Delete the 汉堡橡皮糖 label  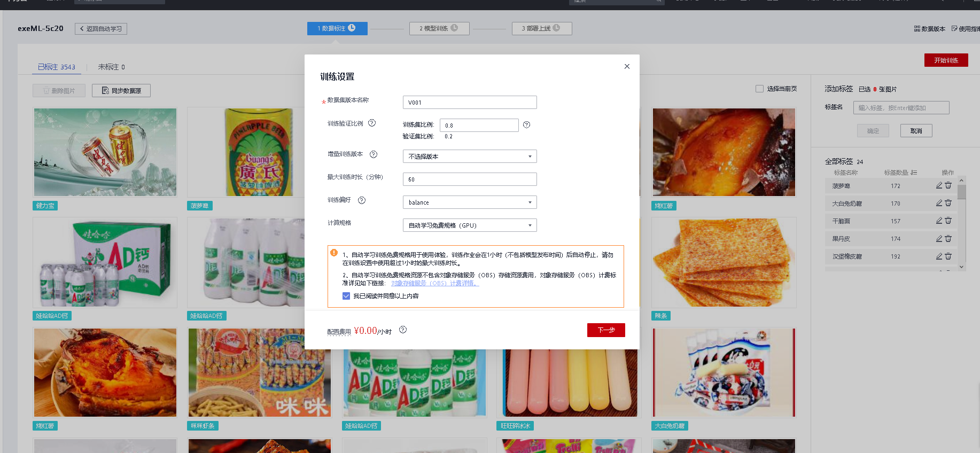pos(948,256)
